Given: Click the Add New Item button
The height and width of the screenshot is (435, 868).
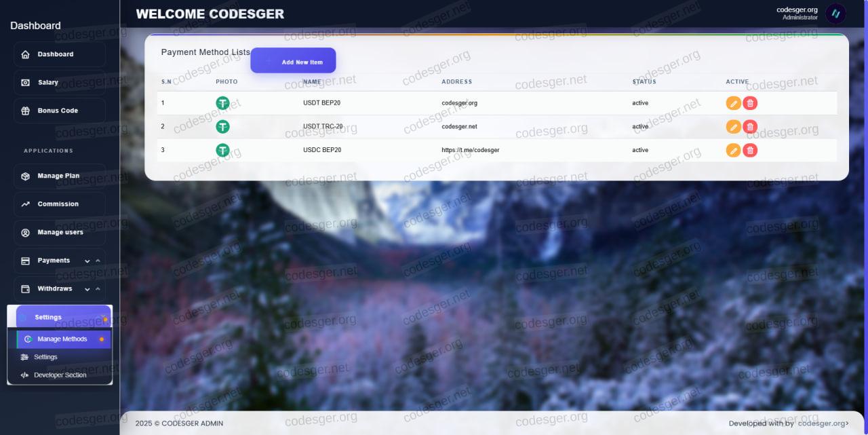Looking at the screenshot, I should pos(293,61).
